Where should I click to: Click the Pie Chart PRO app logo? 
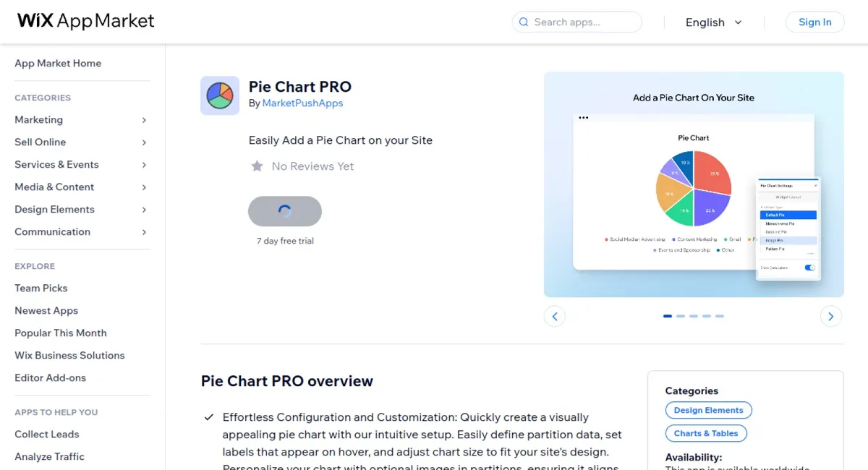point(220,95)
